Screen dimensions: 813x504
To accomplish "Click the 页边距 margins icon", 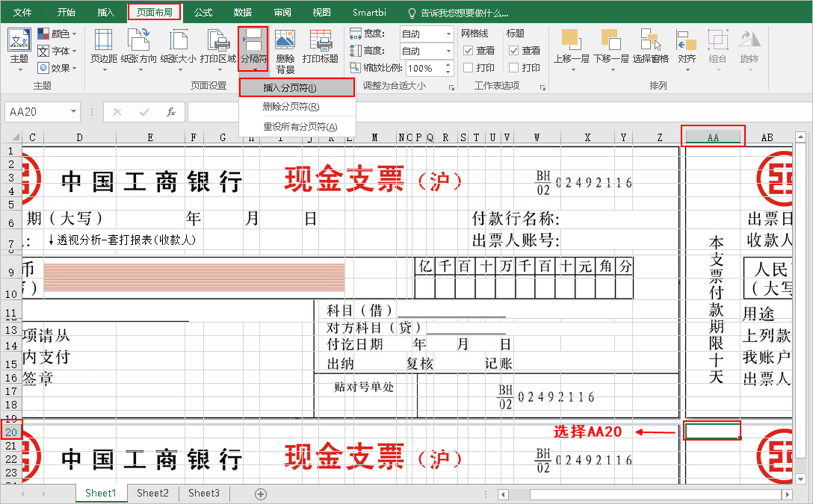I will pyautogui.click(x=104, y=40).
